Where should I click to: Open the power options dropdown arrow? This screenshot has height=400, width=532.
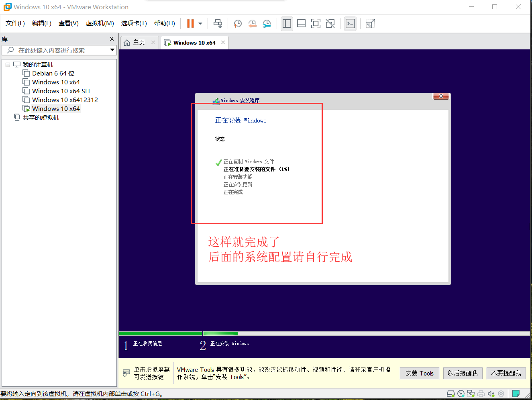pos(200,24)
